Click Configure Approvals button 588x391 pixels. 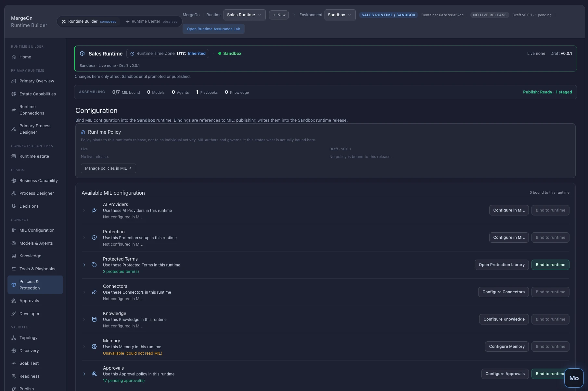pos(505,374)
